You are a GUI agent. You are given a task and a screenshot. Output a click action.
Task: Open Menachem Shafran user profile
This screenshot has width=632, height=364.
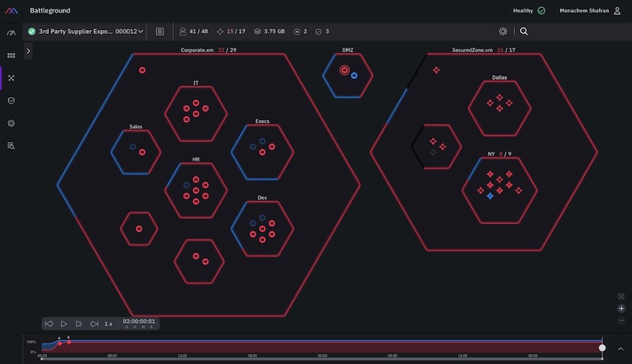[x=590, y=10]
